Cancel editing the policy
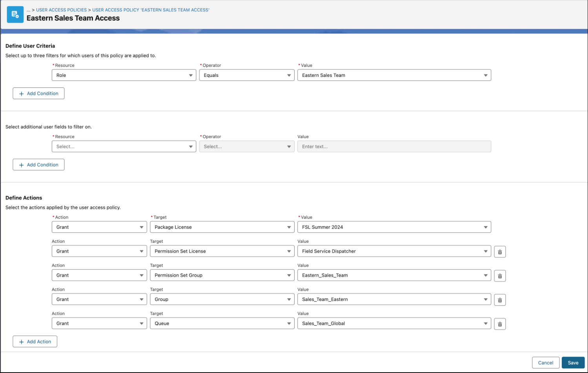The height and width of the screenshot is (373, 588). click(545, 363)
